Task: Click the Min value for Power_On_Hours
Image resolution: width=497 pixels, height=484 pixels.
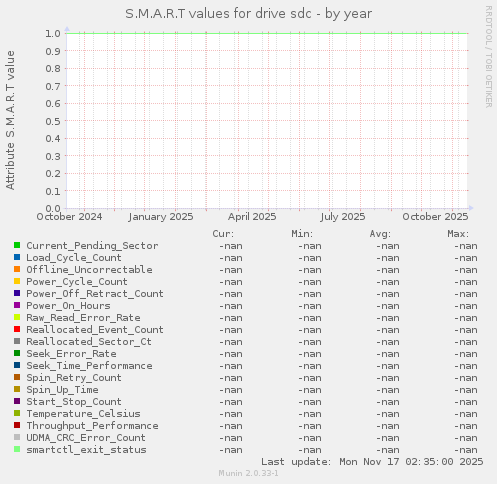Action: pyautogui.click(x=310, y=306)
